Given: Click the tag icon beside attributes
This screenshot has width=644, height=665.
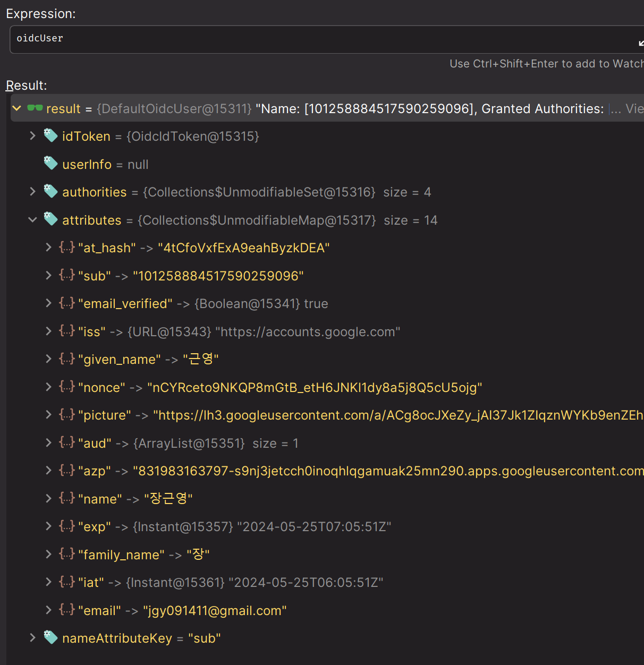Looking at the screenshot, I should pos(50,219).
